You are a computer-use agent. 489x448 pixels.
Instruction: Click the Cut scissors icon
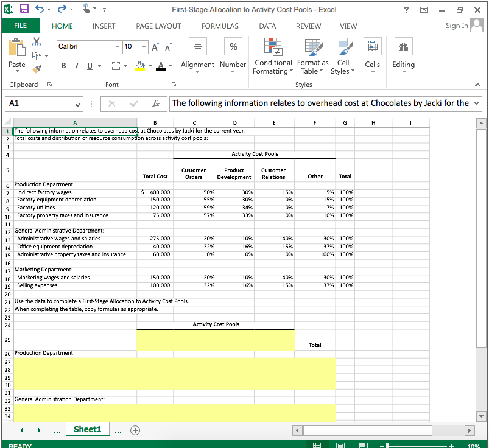[x=37, y=42]
